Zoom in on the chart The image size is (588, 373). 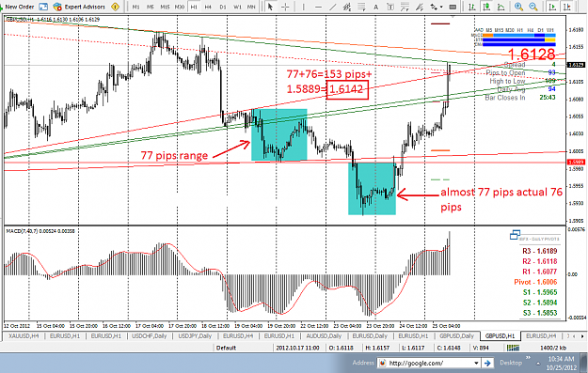click(x=519, y=7)
